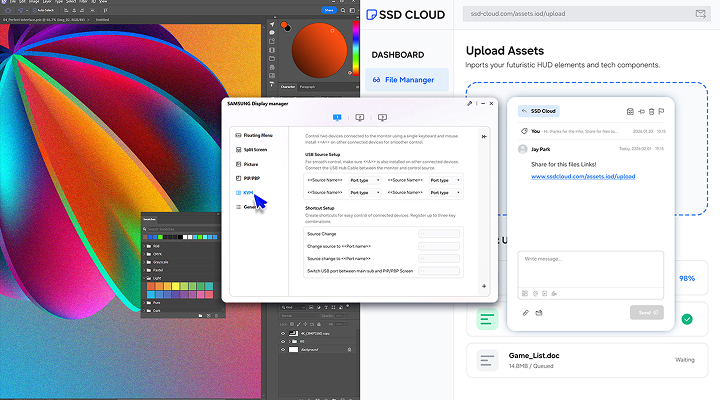Image resolution: width=720 pixels, height=400 pixels.
Task: Select third monitor icon in Display manager
Action: 382,118
